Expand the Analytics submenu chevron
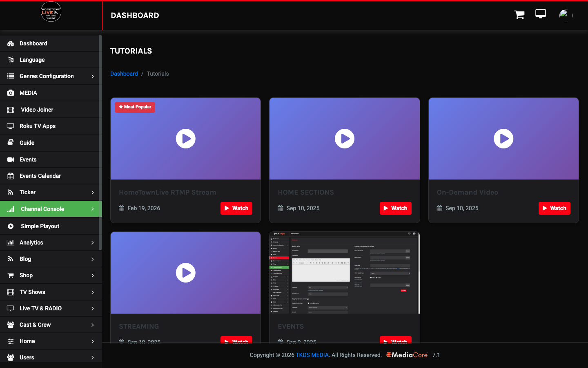 pos(93,243)
